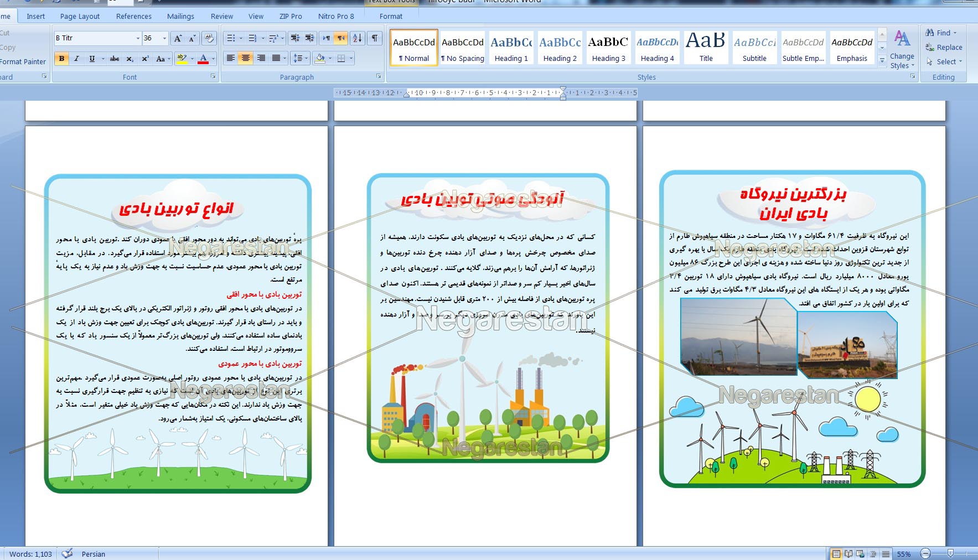Image resolution: width=978 pixels, height=560 pixels.
Task: Open the Mailings tab
Action: pyautogui.click(x=180, y=16)
